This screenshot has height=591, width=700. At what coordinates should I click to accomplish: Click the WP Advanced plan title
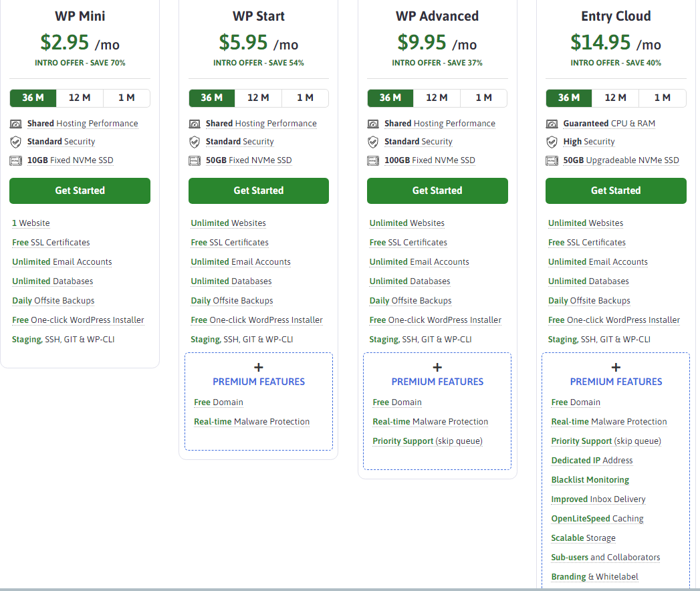coord(437,16)
